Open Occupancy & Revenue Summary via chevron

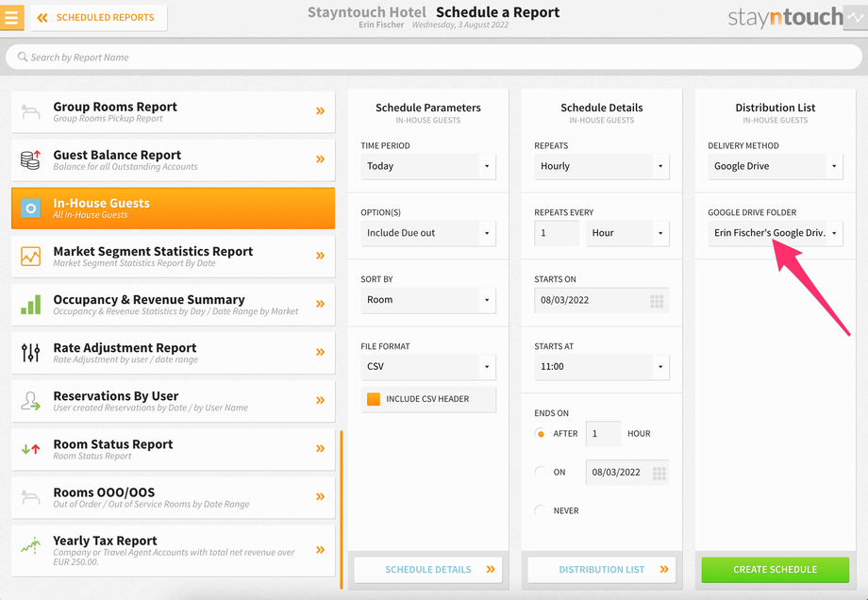point(320,304)
